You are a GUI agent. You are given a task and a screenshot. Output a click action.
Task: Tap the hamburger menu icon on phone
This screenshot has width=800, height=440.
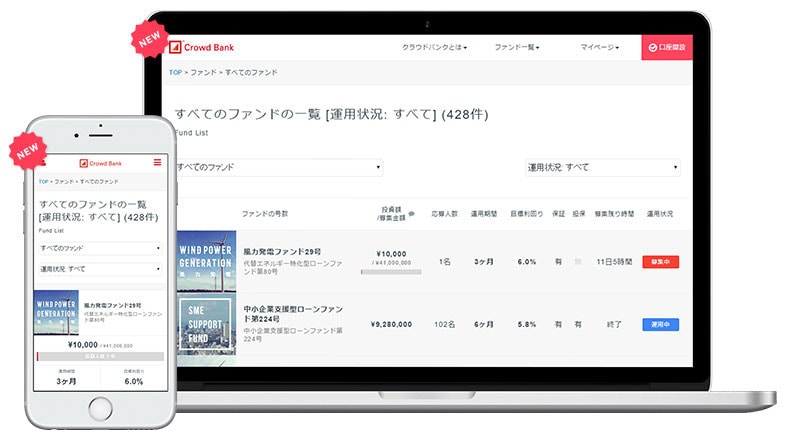pos(157,162)
